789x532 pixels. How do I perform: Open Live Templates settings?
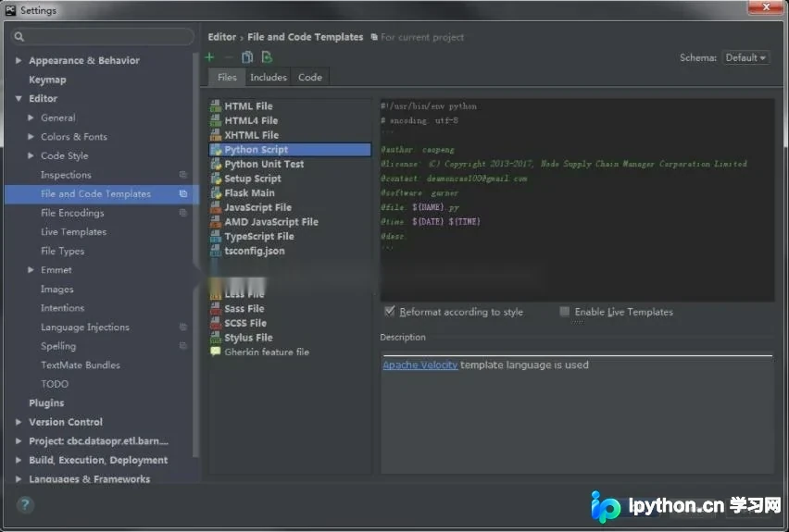pyautogui.click(x=73, y=232)
